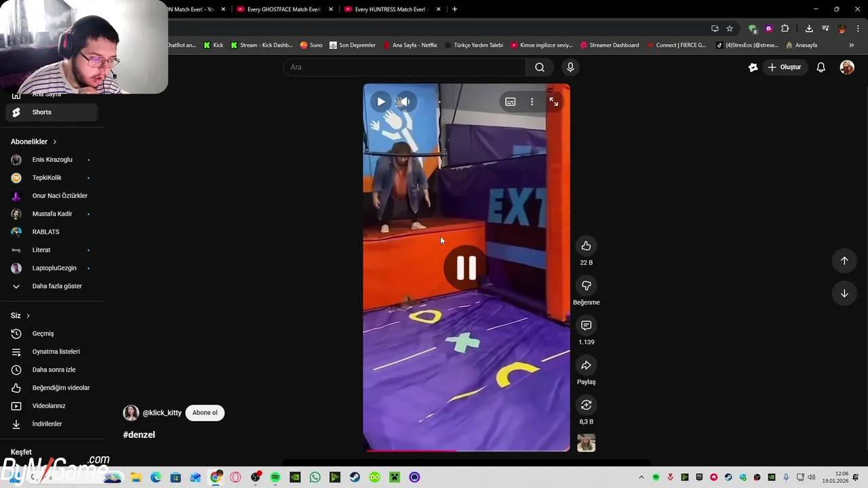Mute the Short's volume

pyautogui.click(x=406, y=102)
